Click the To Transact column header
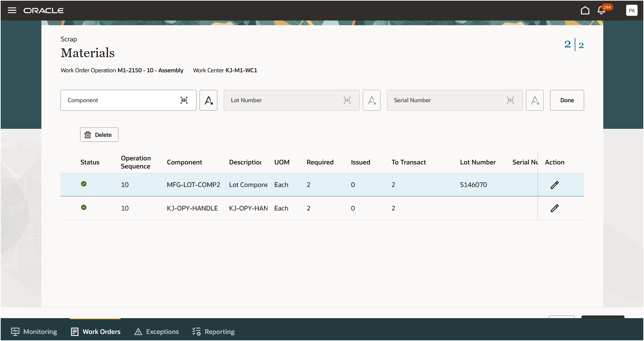 coord(408,162)
